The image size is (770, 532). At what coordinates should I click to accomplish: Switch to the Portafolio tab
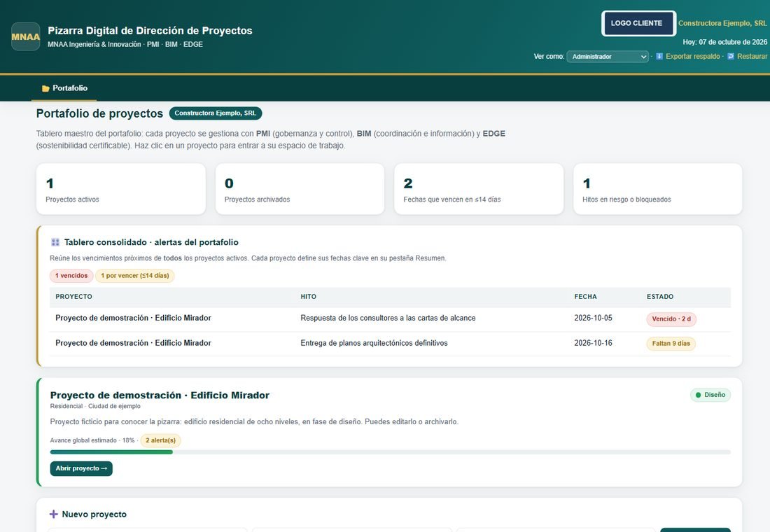64,88
